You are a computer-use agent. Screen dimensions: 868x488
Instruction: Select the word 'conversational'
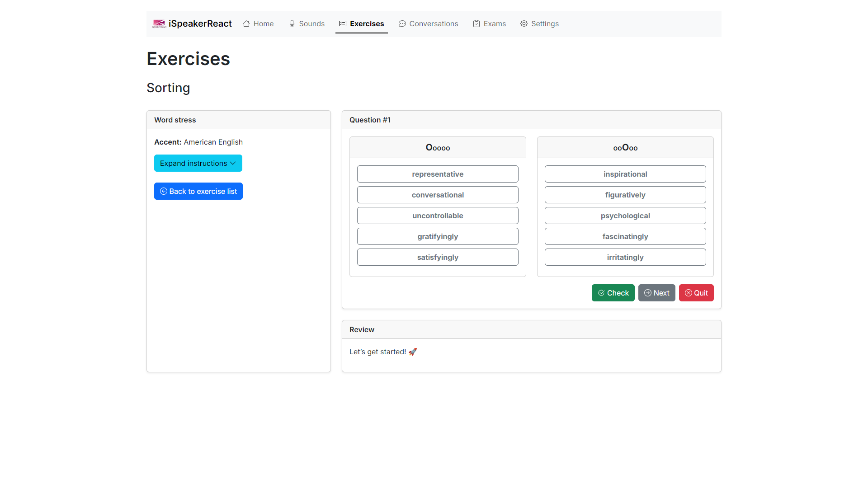click(438, 195)
